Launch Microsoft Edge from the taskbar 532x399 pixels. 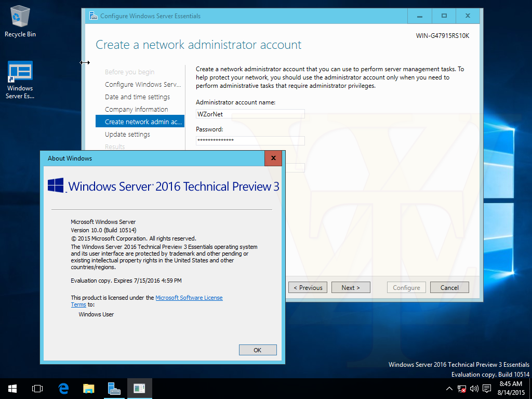63,388
